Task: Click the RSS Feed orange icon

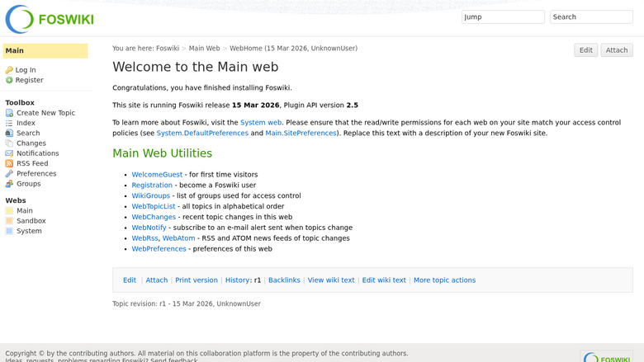Action: 9,163
